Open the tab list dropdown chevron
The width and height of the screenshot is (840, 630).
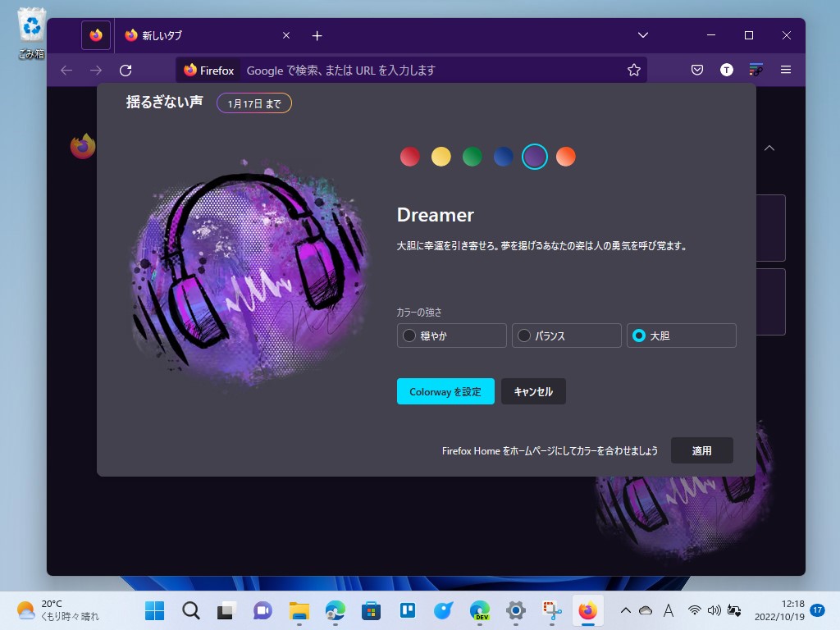pos(642,35)
